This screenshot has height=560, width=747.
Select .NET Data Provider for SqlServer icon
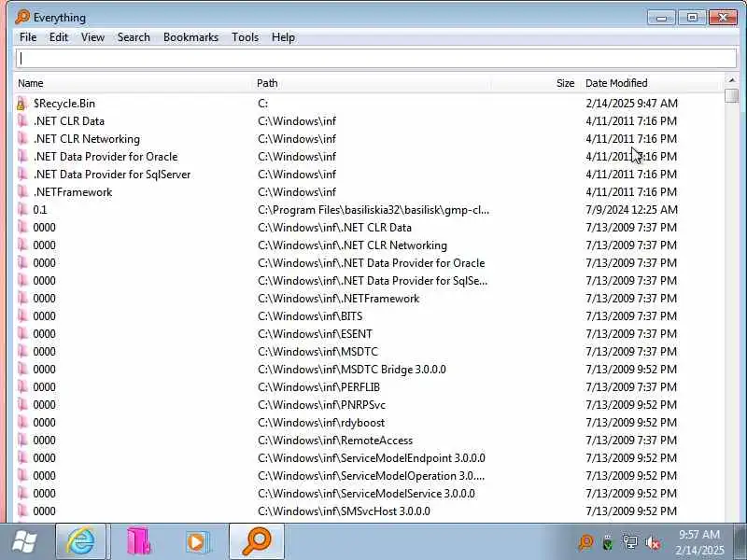(x=21, y=175)
